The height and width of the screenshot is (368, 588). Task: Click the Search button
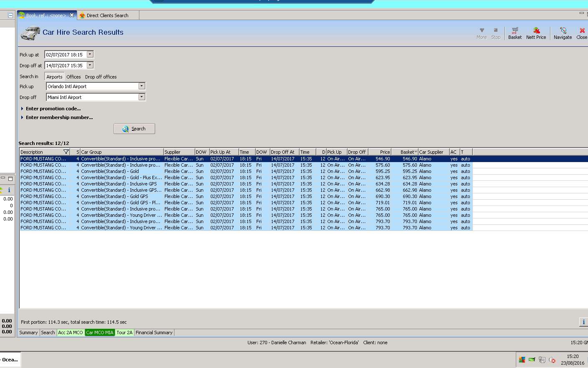pos(134,129)
